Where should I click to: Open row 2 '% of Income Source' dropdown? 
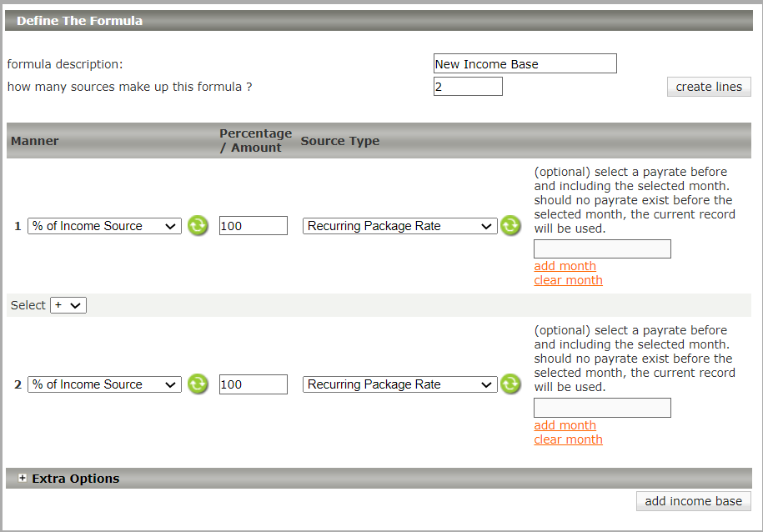point(104,384)
